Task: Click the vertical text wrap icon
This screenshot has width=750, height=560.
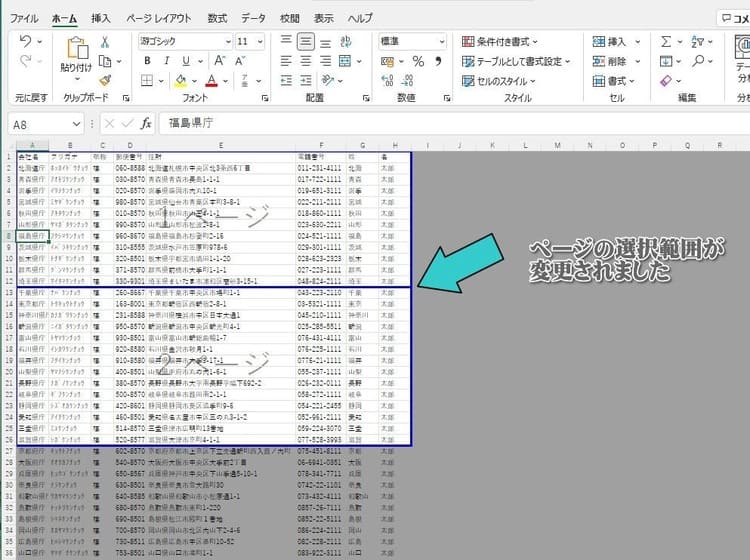Action: (x=346, y=42)
